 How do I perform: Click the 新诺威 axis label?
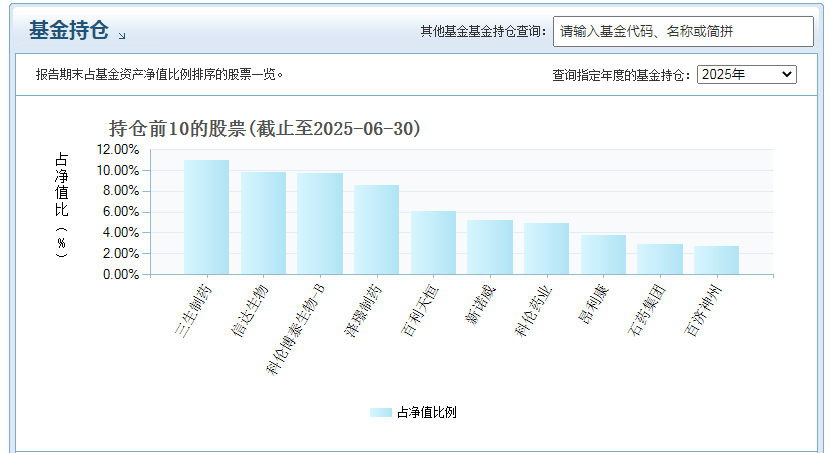(x=481, y=305)
